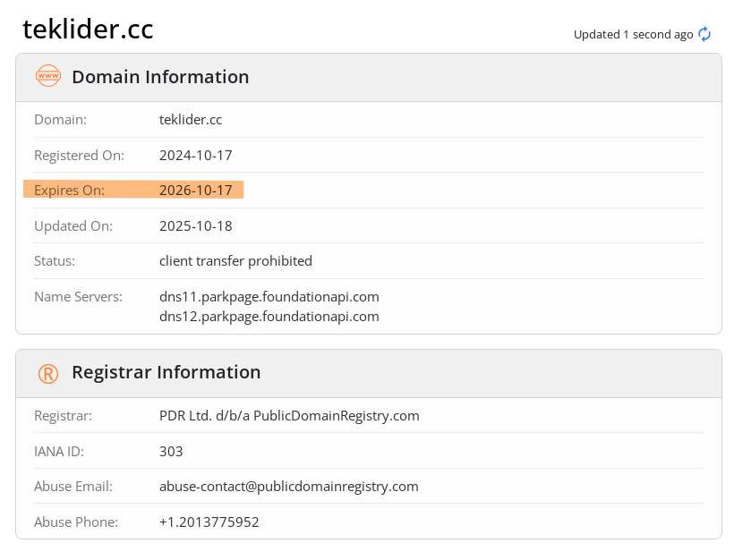Click the registered date 2024-10-17

(x=195, y=155)
